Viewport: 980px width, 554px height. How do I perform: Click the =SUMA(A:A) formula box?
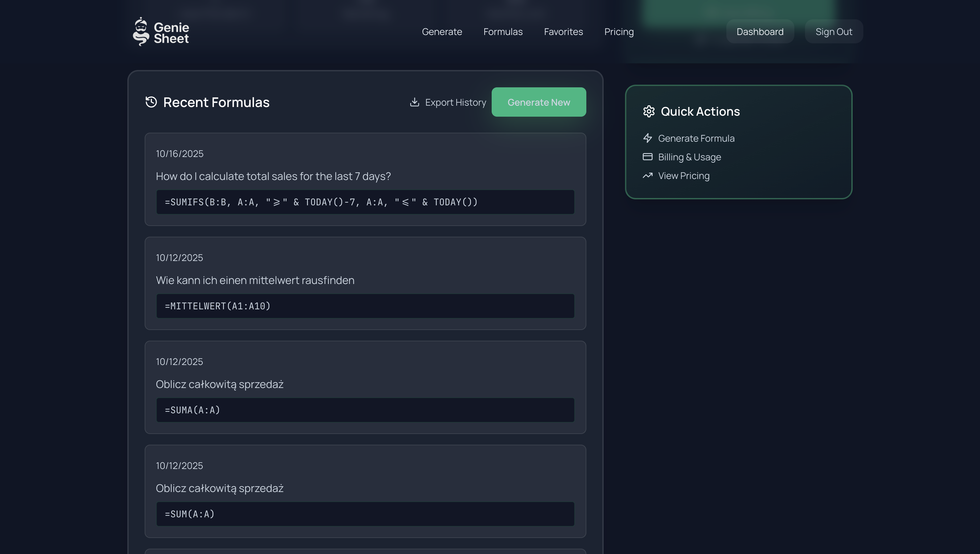[365, 410]
